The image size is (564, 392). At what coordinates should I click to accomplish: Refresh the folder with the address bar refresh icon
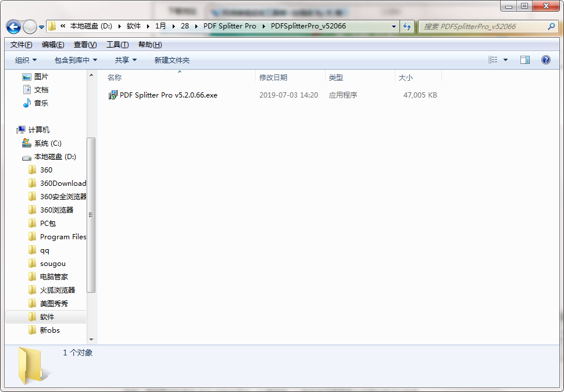coord(407,26)
